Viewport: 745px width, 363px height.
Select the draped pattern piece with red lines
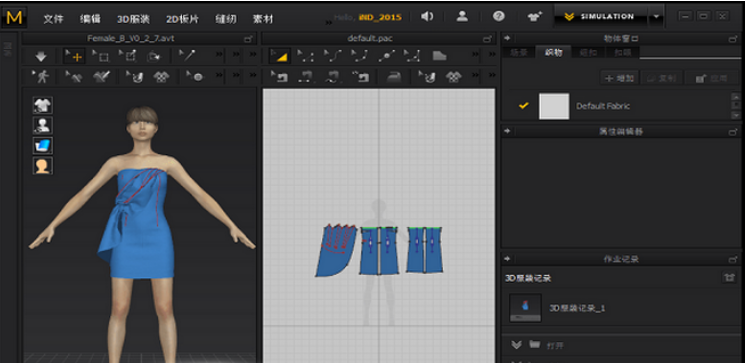click(336, 250)
